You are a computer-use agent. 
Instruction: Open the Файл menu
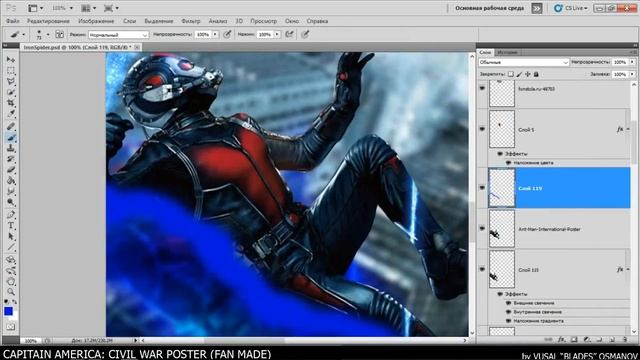tap(12, 21)
